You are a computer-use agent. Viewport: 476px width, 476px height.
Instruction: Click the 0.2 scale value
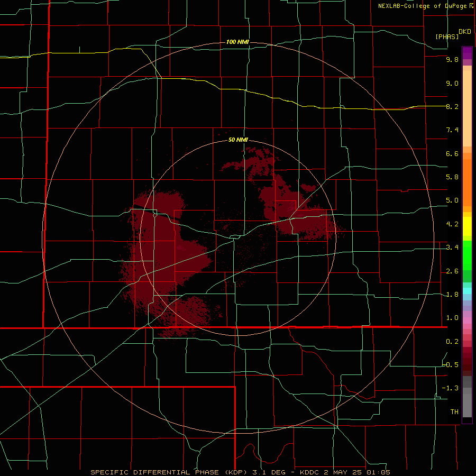pyautogui.click(x=452, y=342)
